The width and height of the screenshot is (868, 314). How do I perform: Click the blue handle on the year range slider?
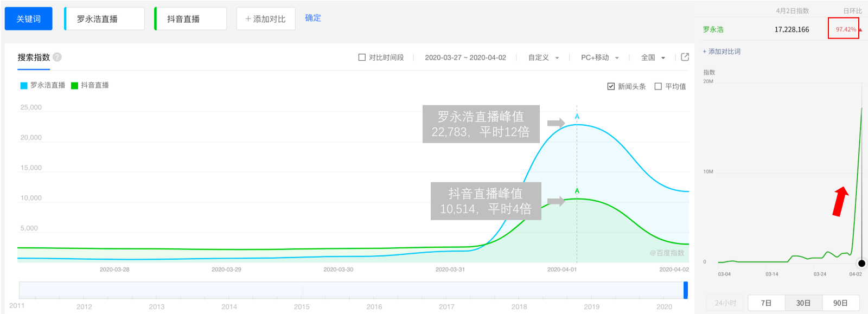686,290
